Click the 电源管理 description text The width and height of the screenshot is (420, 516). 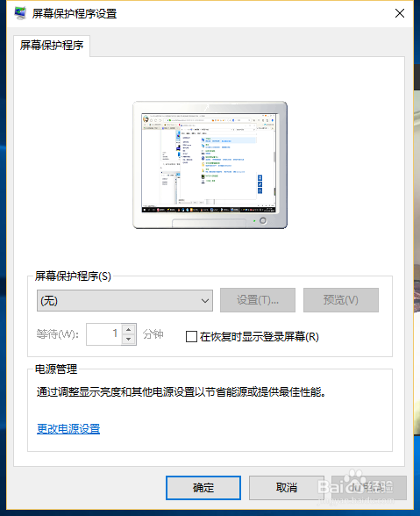click(182, 392)
